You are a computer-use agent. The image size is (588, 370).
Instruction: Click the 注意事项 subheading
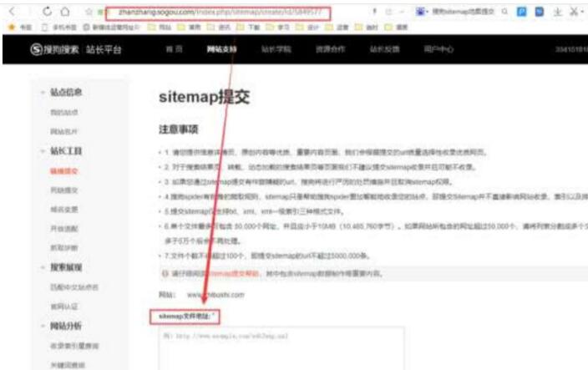pos(178,129)
